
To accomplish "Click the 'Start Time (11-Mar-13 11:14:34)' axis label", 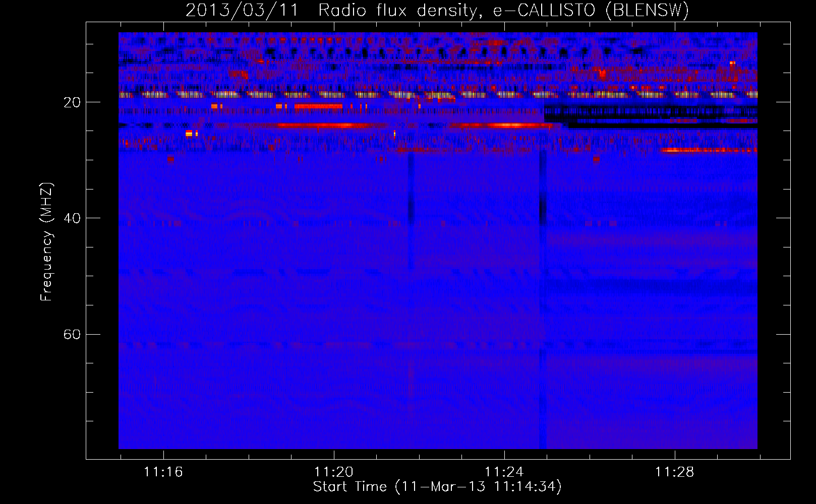I will coord(437,487).
